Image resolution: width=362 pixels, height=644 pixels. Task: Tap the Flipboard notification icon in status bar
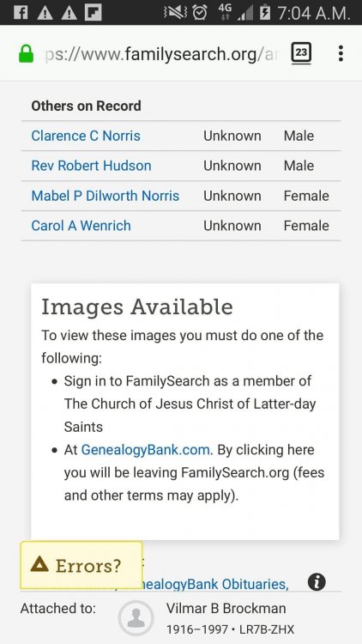coord(94,12)
